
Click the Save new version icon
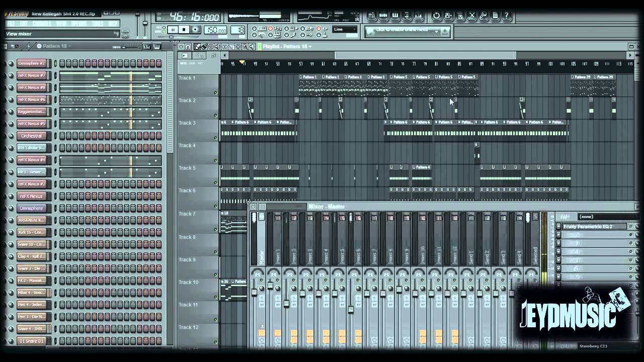click(448, 15)
